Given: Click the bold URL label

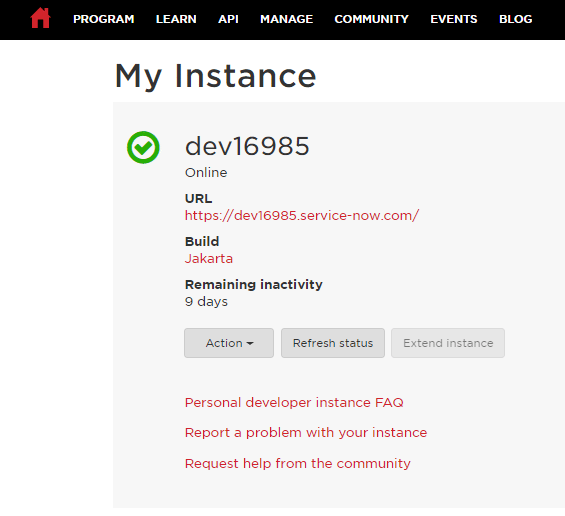Looking at the screenshot, I should (x=199, y=199).
